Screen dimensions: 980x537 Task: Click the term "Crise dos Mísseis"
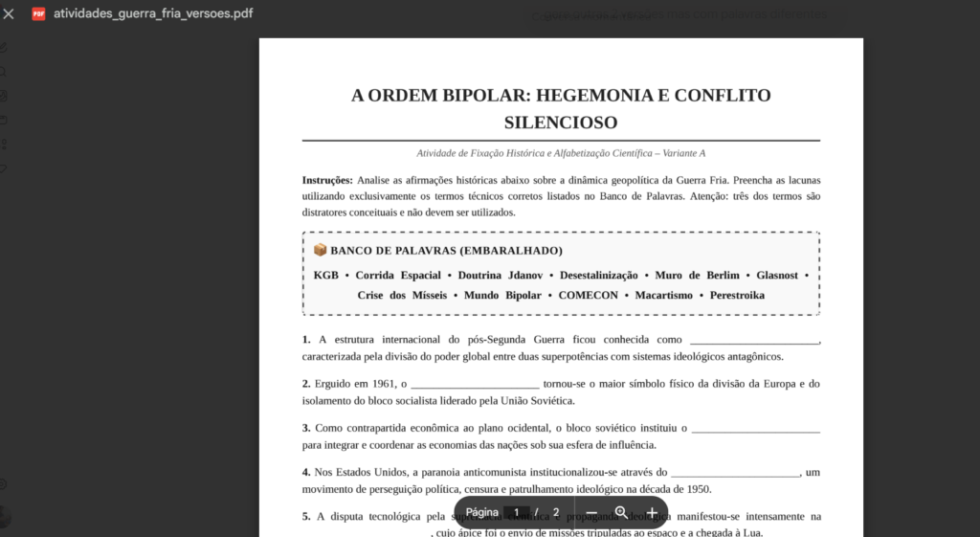tap(402, 295)
